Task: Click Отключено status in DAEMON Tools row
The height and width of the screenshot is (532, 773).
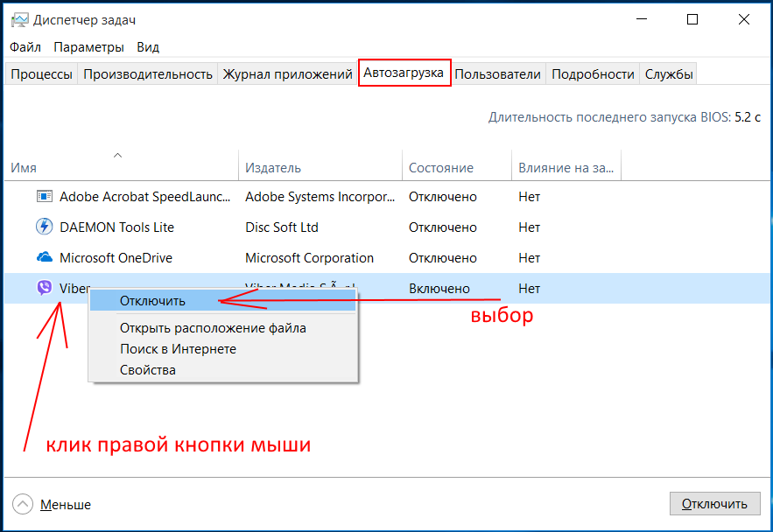Action: click(x=443, y=227)
